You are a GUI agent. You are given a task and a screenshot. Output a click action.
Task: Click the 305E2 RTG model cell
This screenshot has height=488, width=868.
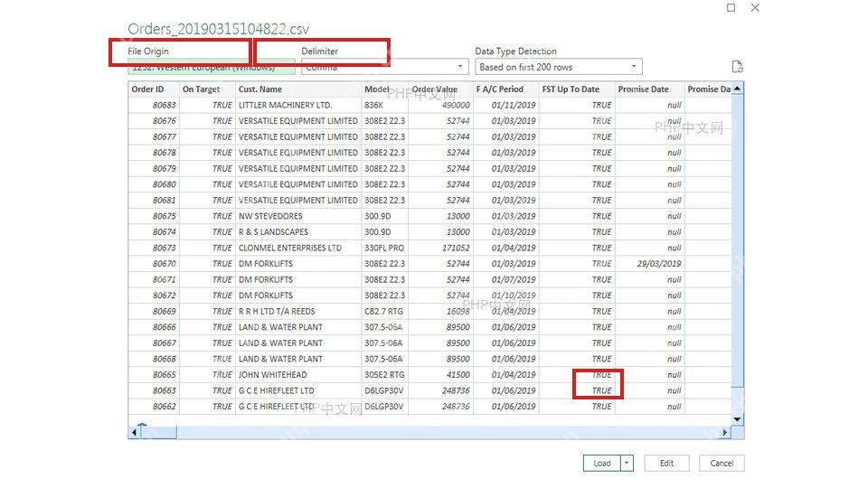pyautogui.click(x=385, y=374)
